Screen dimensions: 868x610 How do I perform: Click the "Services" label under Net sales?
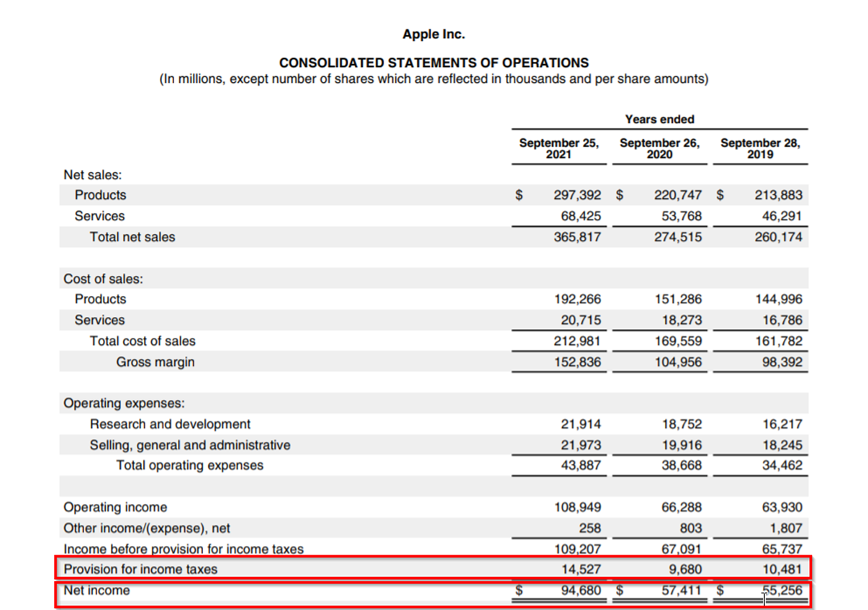tap(99, 216)
